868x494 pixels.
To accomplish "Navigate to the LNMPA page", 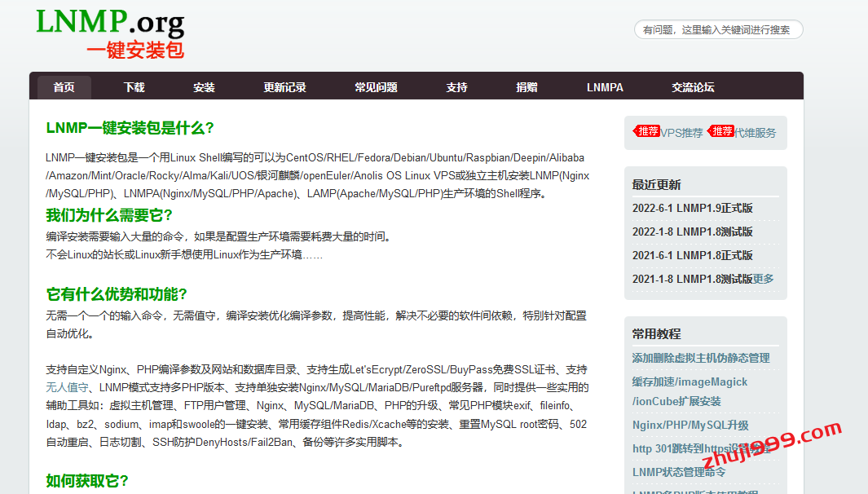I will (x=605, y=87).
